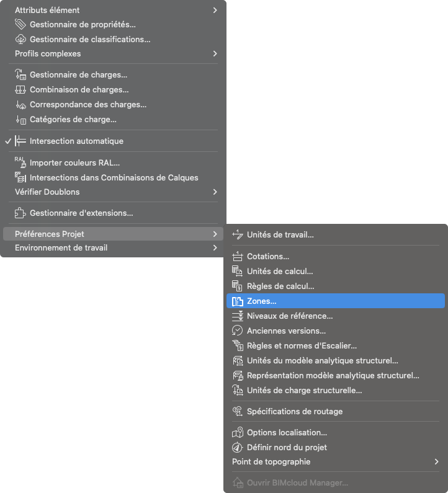Open the Vérifier Doublons submenu chevron
448x493 pixels.
click(x=215, y=192)
